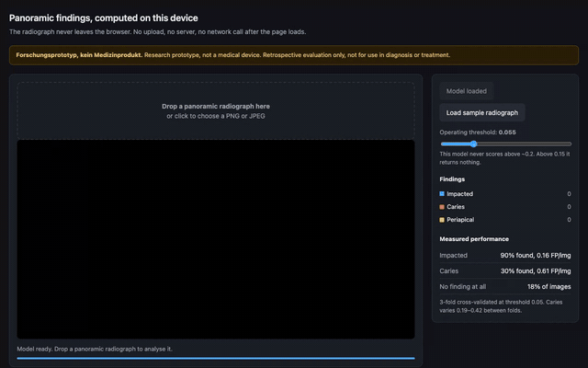This screenshot has height=368, width=588.
Task: Click the orange Caries color swatch
Action: pyautogui.click(x=442, y=207)
